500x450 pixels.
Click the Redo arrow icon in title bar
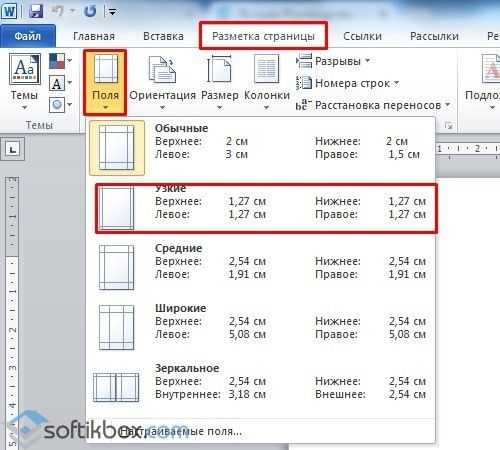90,11
